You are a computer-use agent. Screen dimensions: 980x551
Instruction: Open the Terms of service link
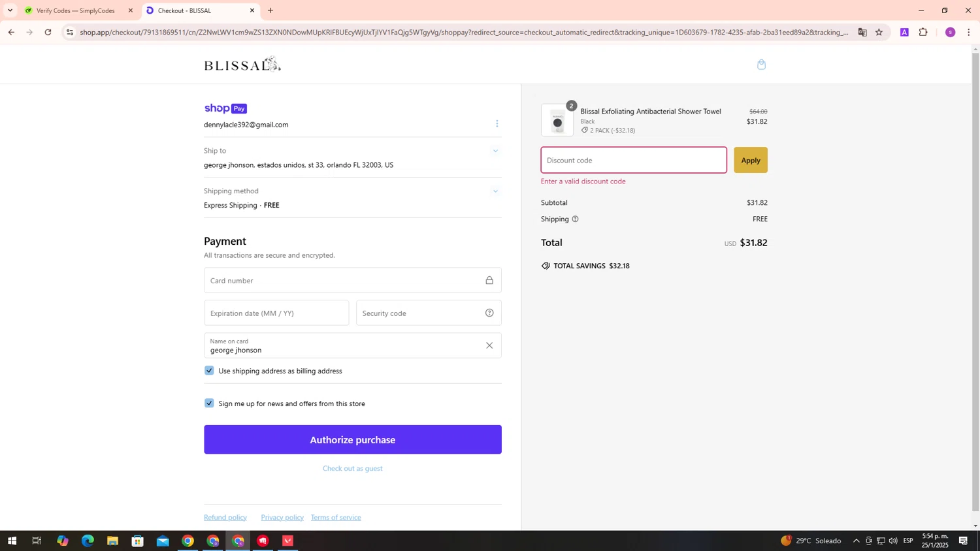coord(336,517)
